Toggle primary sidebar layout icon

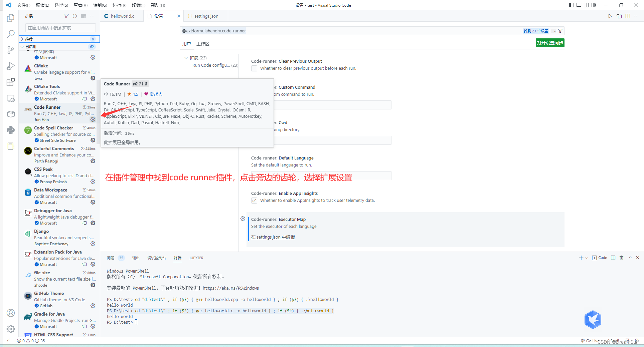[x=572, y=5]
